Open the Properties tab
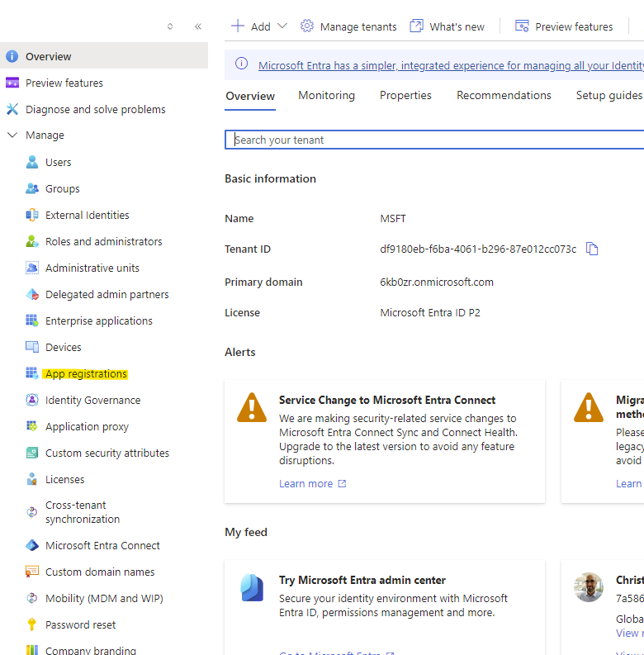Viewport: 644px width, 655px height. (x=405, y=96)
